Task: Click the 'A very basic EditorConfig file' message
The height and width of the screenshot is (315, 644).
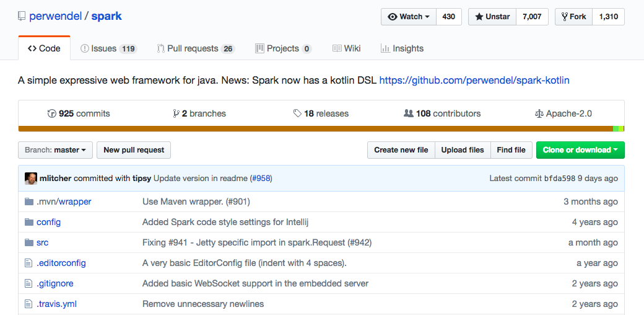Action: tap(245, 263)
